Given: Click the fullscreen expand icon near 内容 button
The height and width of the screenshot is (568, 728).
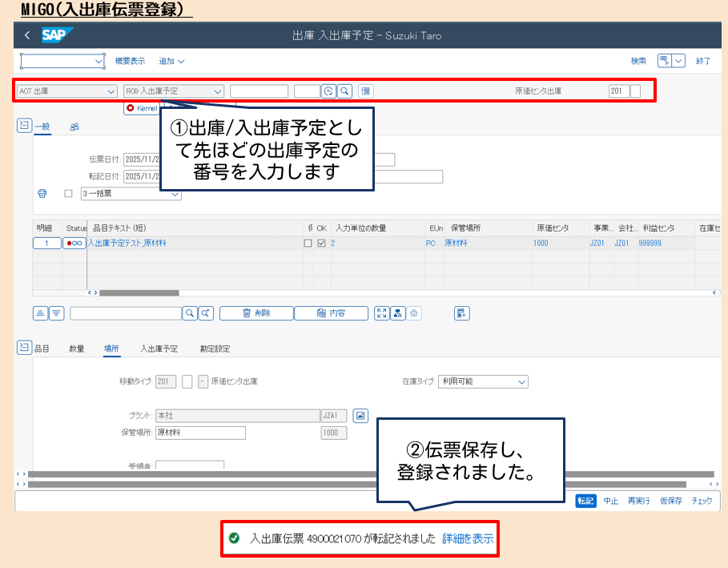Looking at the screenshot, I should pyautogui.click(x=382, y=312).
